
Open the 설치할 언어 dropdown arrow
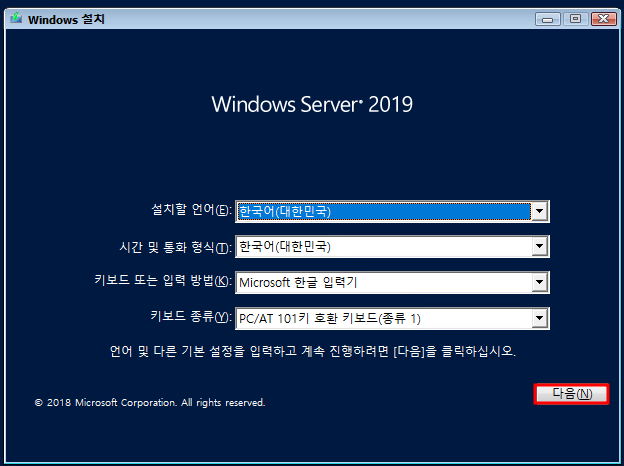coord(539,211)
